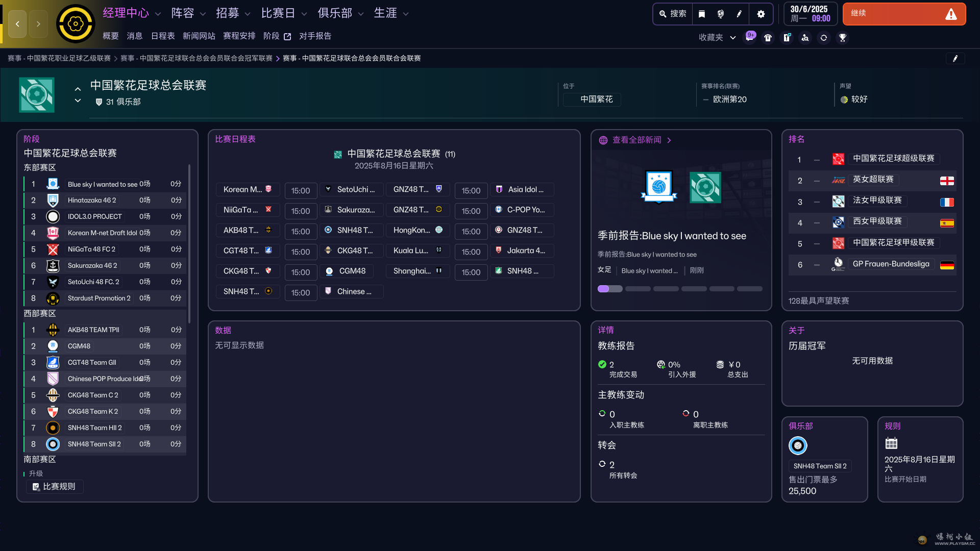Click the transfers refresh arrows shortcut icon
The width and height of the screenshot is (980, 551).
click(824, 37)
